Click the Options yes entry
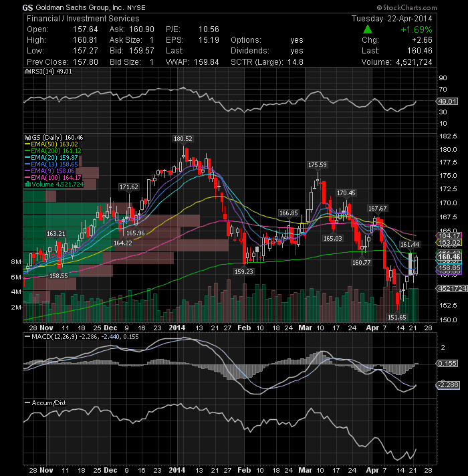 (x=297, y=40)
